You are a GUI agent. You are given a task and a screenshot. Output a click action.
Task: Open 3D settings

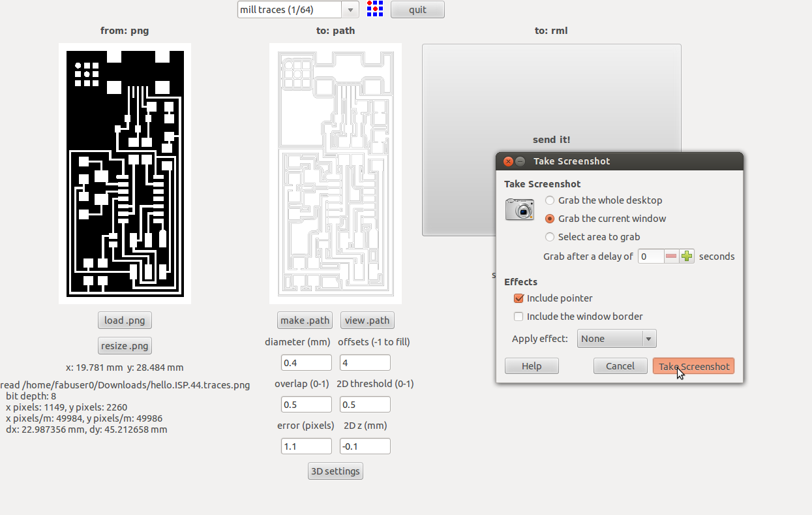coord(335,471)
